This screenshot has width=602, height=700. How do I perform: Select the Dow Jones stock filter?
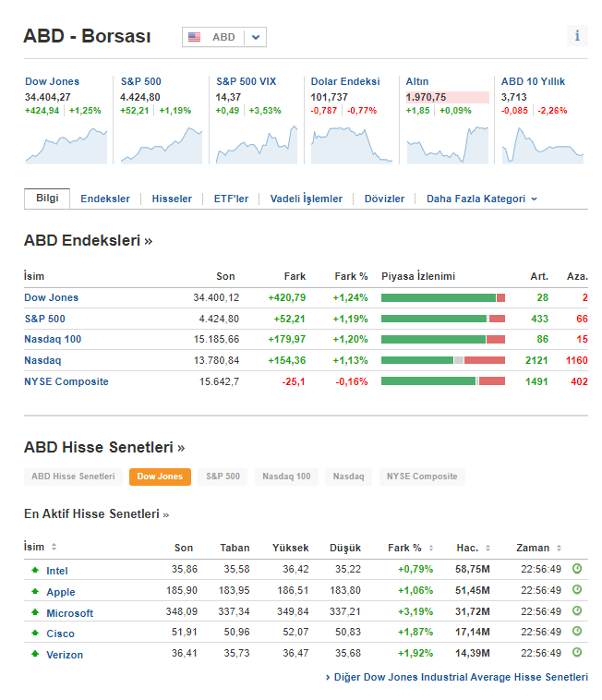coord(160,477)
